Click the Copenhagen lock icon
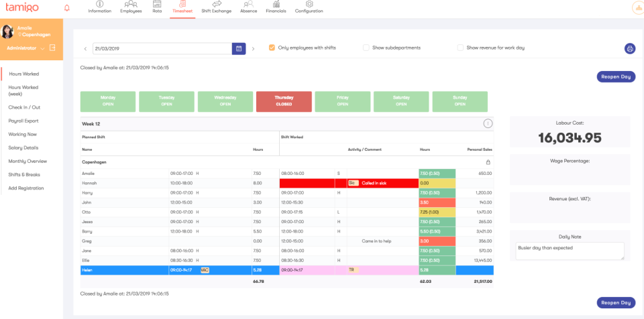Screen dimensions: 644x319 point(488,162)
